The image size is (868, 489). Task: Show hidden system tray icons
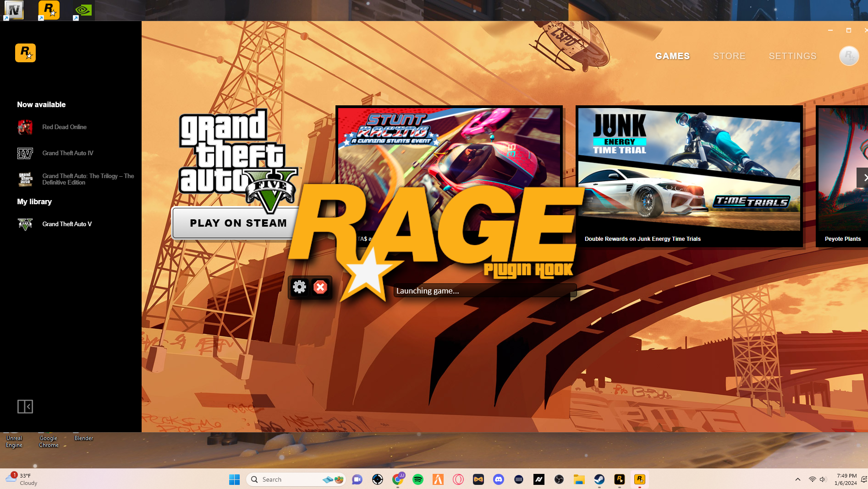[x=797, y=479]
